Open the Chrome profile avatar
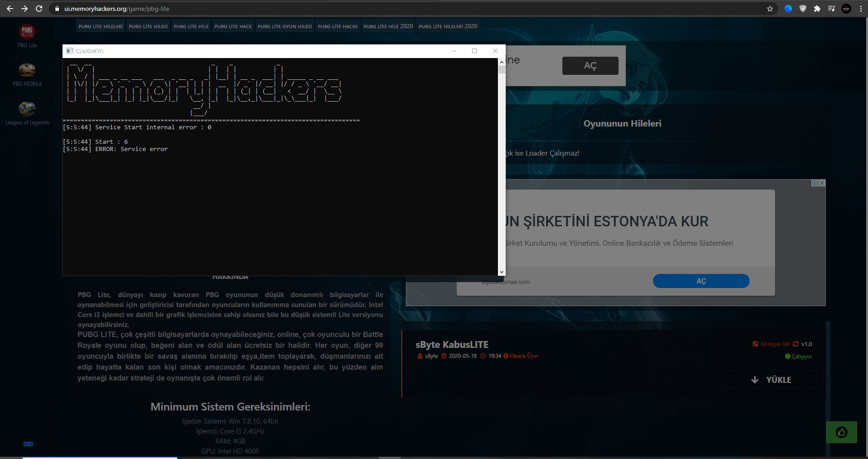Image resolution: width=868 pixels, height=459 pixels. coord(846,9)
